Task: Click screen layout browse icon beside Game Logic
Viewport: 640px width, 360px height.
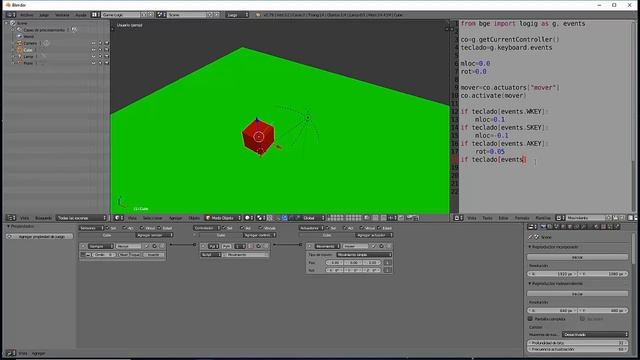Action: 96,15
